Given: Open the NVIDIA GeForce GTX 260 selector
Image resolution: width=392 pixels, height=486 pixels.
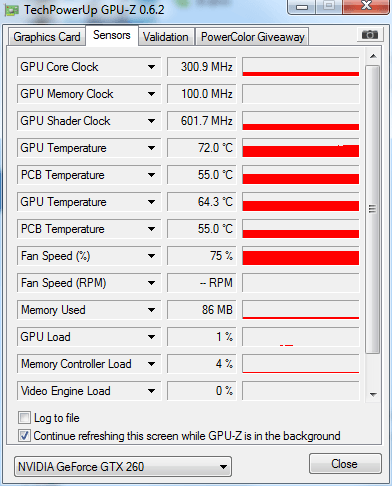Looking at the screenshot, I should pos(123,467).
